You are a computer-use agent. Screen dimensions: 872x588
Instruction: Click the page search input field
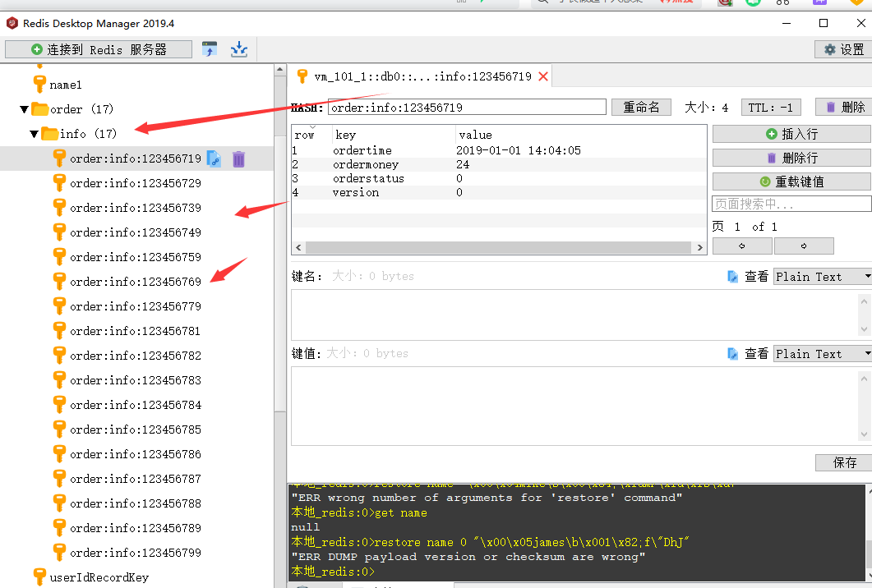click(791, 204)
